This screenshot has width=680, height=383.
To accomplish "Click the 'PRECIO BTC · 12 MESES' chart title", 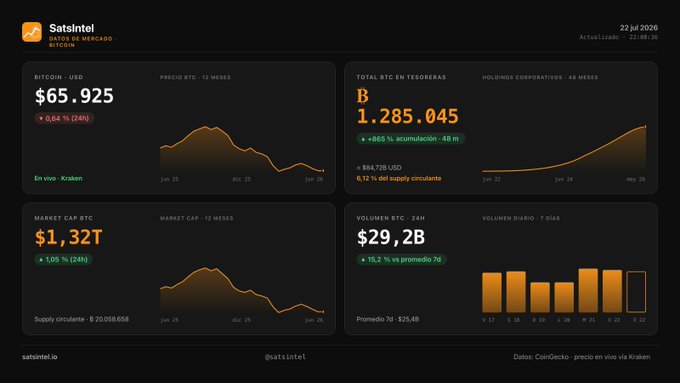I will coord(195,77).
